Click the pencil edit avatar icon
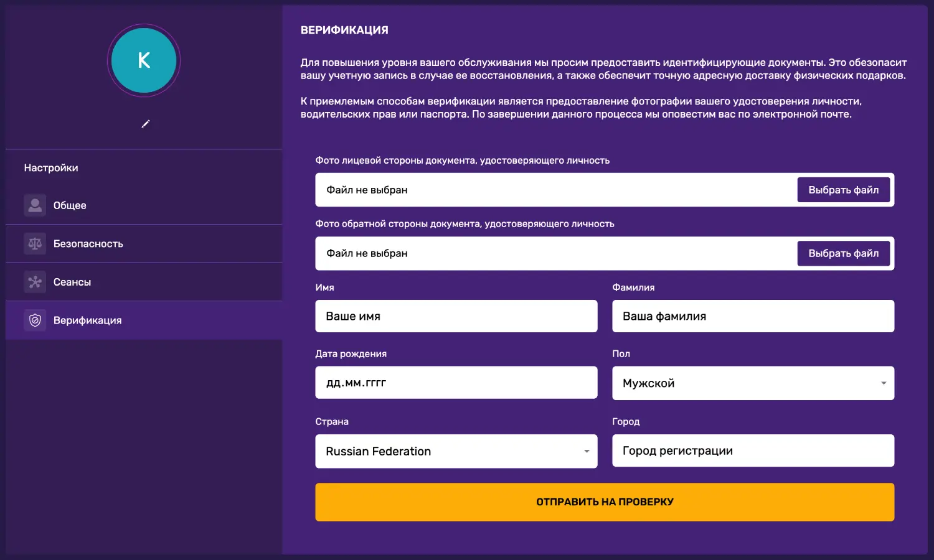 coord(146,124)
